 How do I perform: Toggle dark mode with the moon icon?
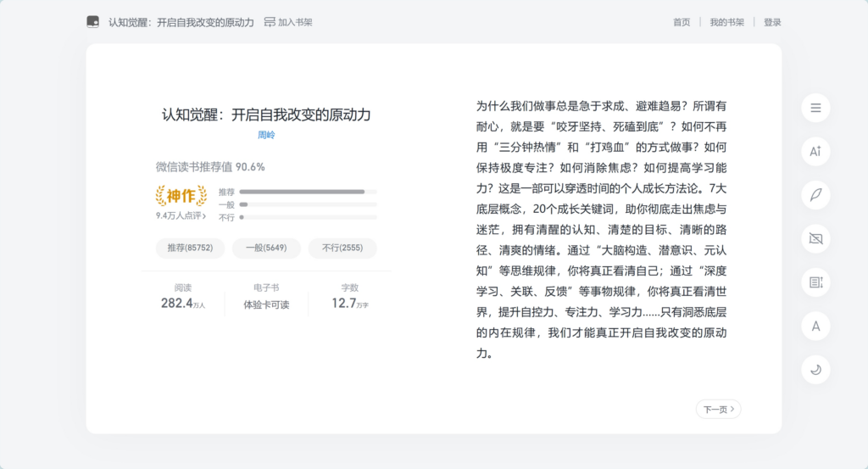(815, 369)
